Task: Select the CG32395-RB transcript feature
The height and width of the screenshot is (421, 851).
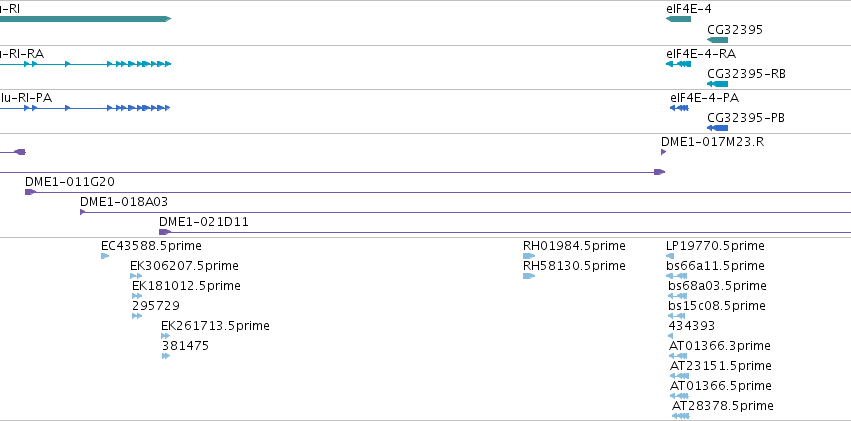Action: click(x=717, y=84)
